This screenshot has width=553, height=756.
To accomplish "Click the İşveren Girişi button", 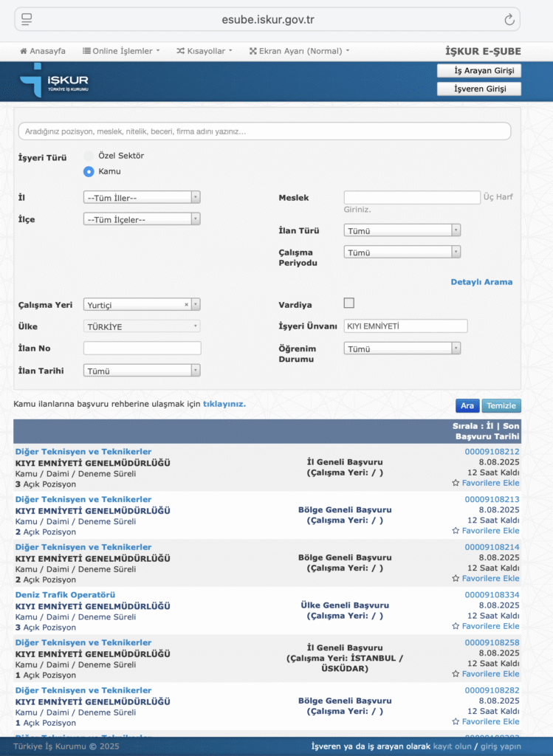I will click(478, 89).
